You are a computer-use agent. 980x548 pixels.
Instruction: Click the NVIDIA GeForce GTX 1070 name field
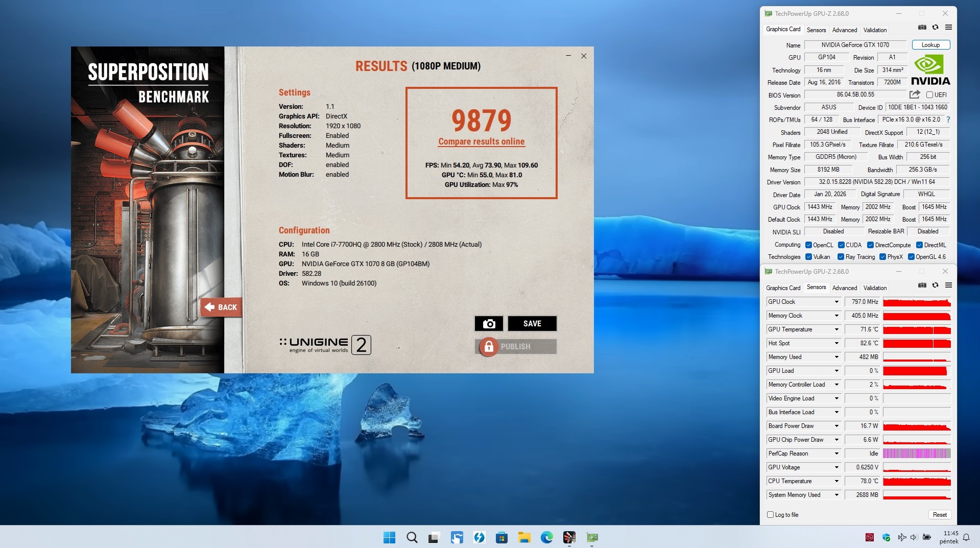[x=855, y=45]
